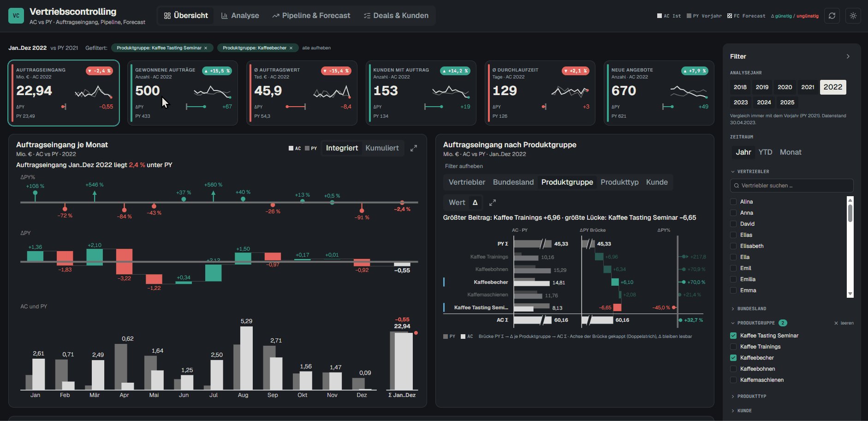Screen dimensions: 868x421
Task: Tick the Emil Vertriebler checkbox
Action: pyautogui.click(x=733, y=268)
